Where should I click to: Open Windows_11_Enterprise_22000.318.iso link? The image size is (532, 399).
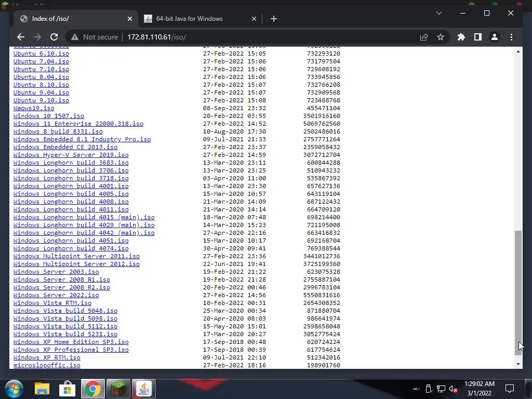pos(78,124)
